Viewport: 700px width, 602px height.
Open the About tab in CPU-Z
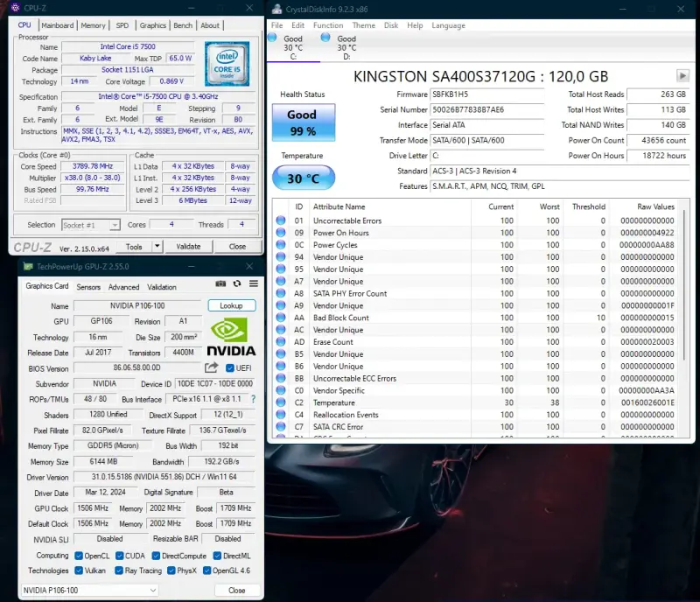pos(210,25)
